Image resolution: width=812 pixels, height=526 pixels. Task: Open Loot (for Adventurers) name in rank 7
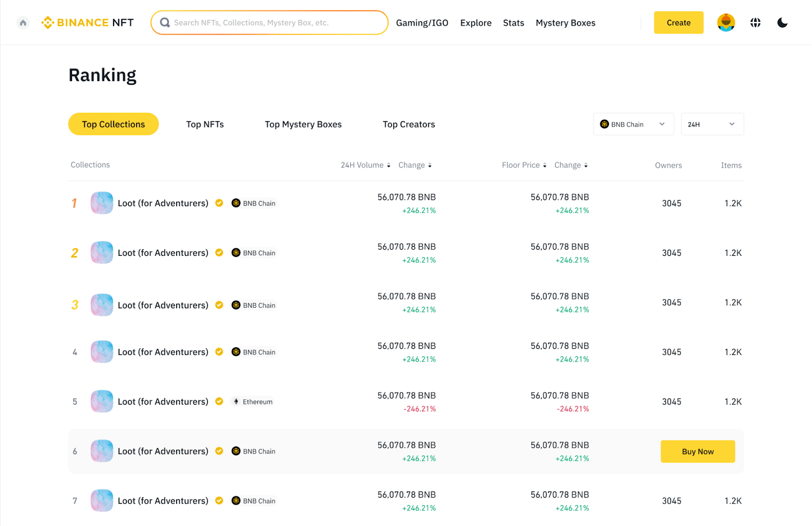[163, 501]
